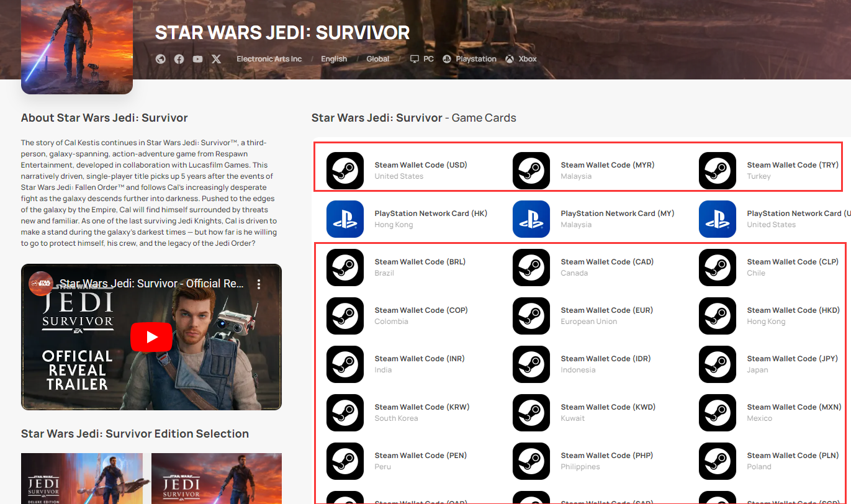The image size is (851, 504).
Task: Select the PC platform icon
Action: [415, 59]
